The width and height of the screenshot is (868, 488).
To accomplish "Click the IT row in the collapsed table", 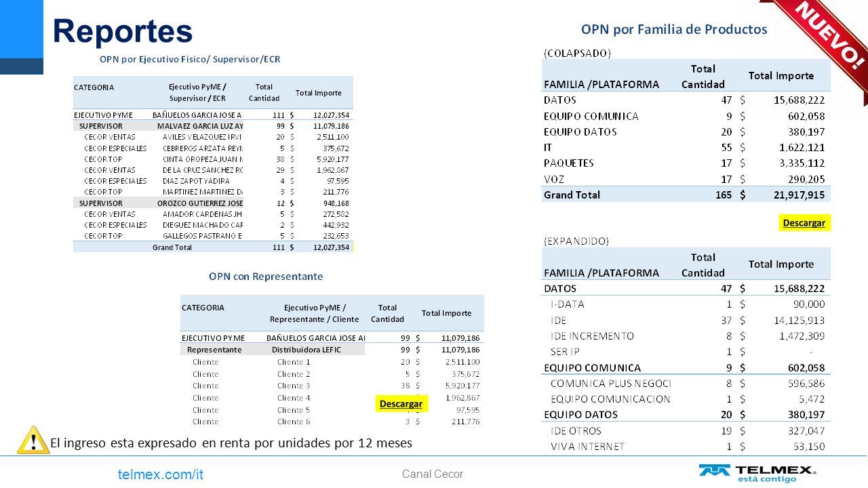I will point(686,147).
